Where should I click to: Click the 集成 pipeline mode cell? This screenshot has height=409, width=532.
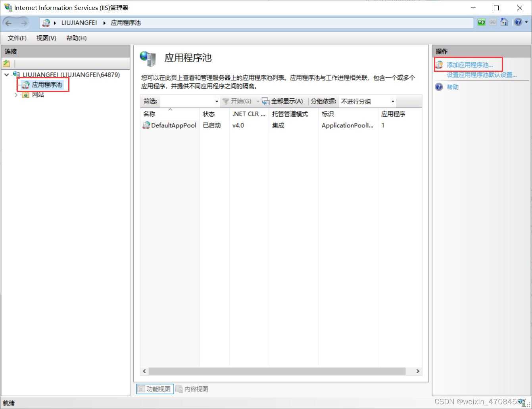tap(278, 125)
